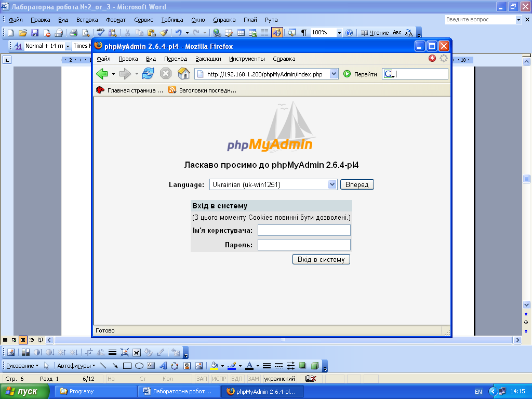Screen dimensions: 532x399
Task: Apply the yellow Fill Color bucket
Action: click(x=214, y=366)
